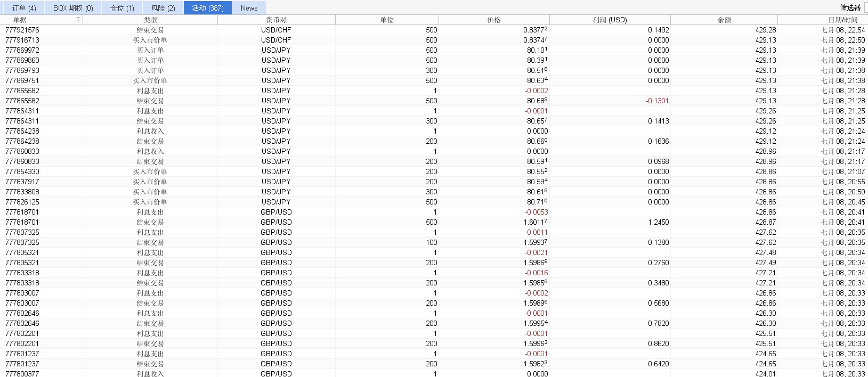This screenshot has width=868, height=377.
Task: Sort by the 价格 column header
Action: (x=494, y=20)
